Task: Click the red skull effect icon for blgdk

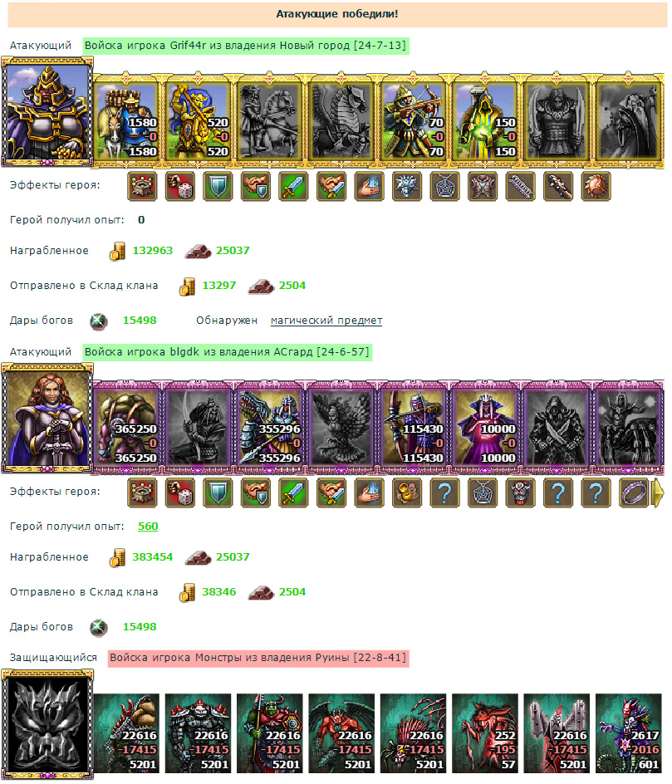Action: [x=521, y=492]
